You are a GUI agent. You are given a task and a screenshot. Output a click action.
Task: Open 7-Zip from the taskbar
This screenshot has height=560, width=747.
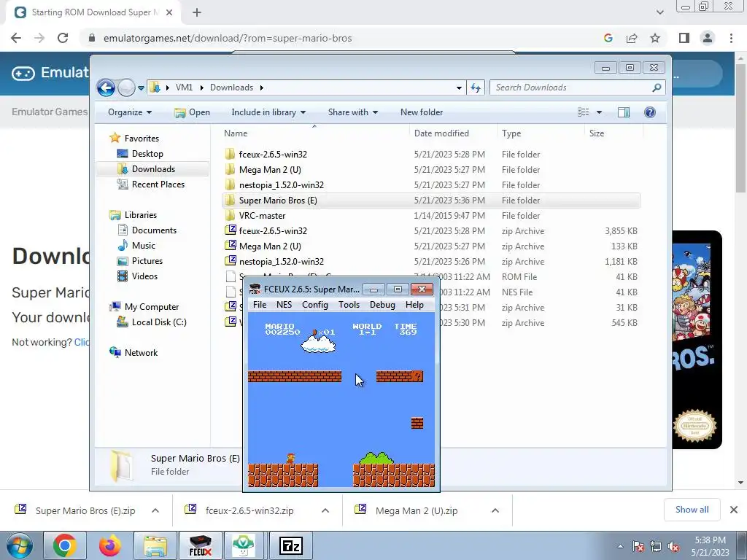point(291,545)
